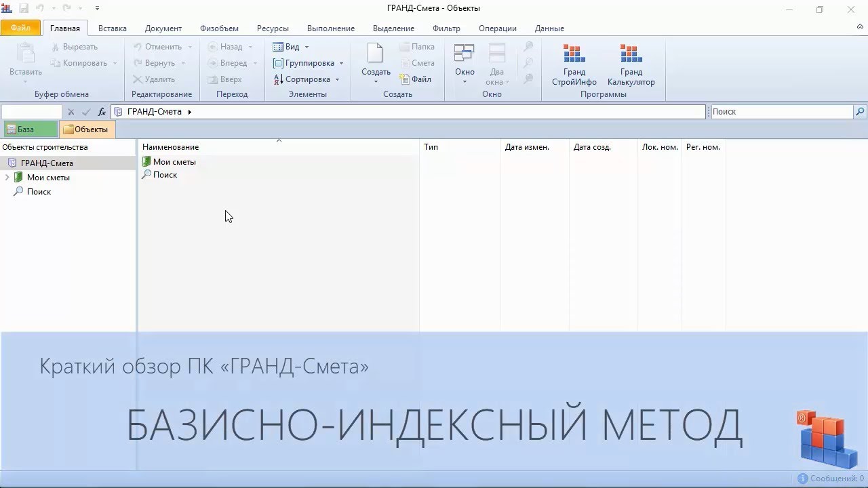Image resolution: width=868 pixels, height=488 pixels.
Task: Click the Рег. ном. column header
Action: [x=703, y=147]
